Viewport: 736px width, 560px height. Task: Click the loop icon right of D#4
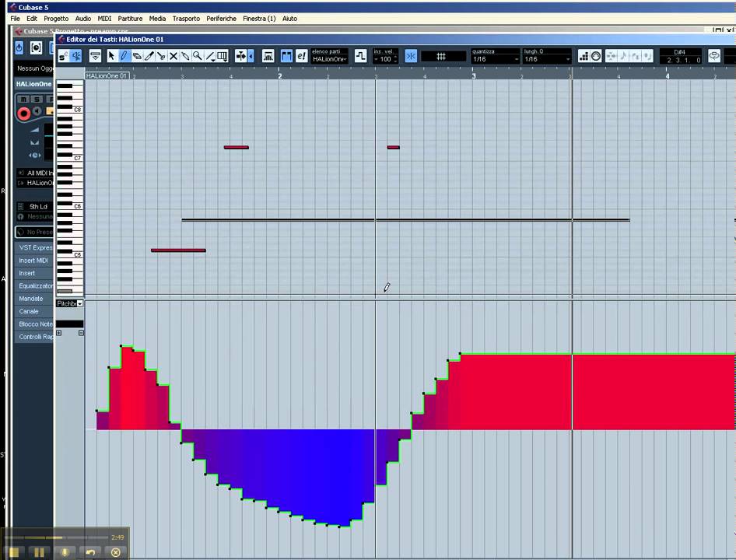[x=714, y=56]
